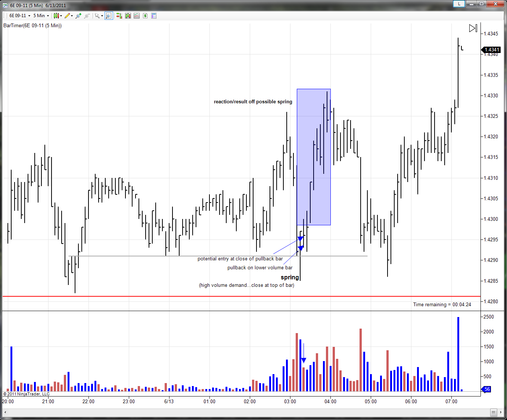
Task: Click the BarTimer(6E 09-11 (5 Min)) indicator label
Action: click(32, 25)
